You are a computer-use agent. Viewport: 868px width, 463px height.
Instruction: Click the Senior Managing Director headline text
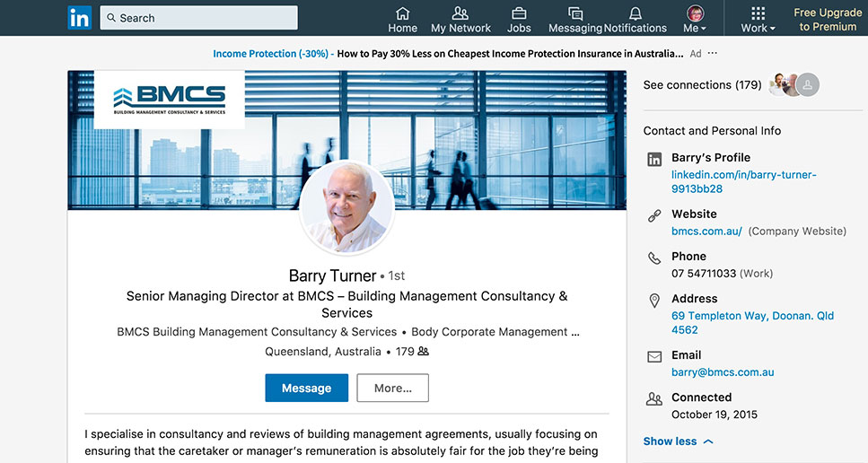coord(347,304)
